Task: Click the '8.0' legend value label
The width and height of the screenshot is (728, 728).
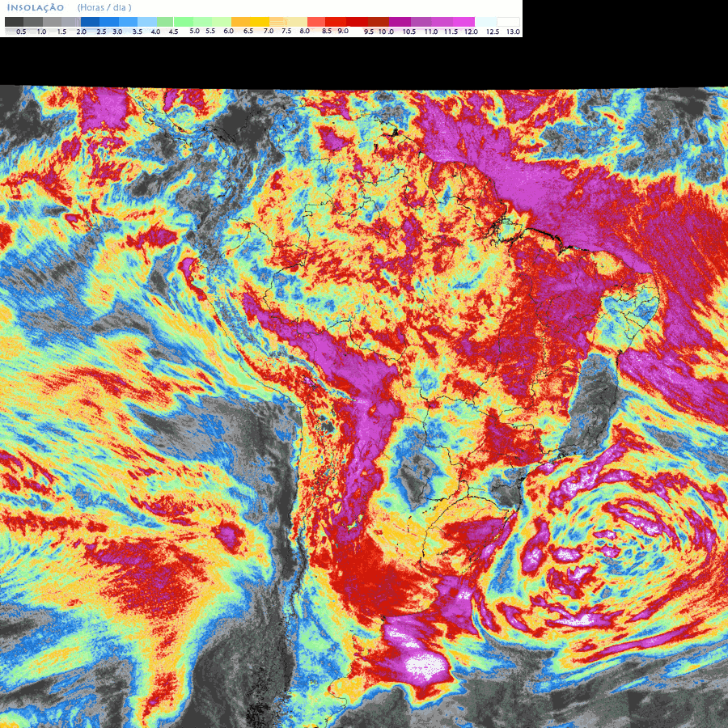Action: point(305,31)
